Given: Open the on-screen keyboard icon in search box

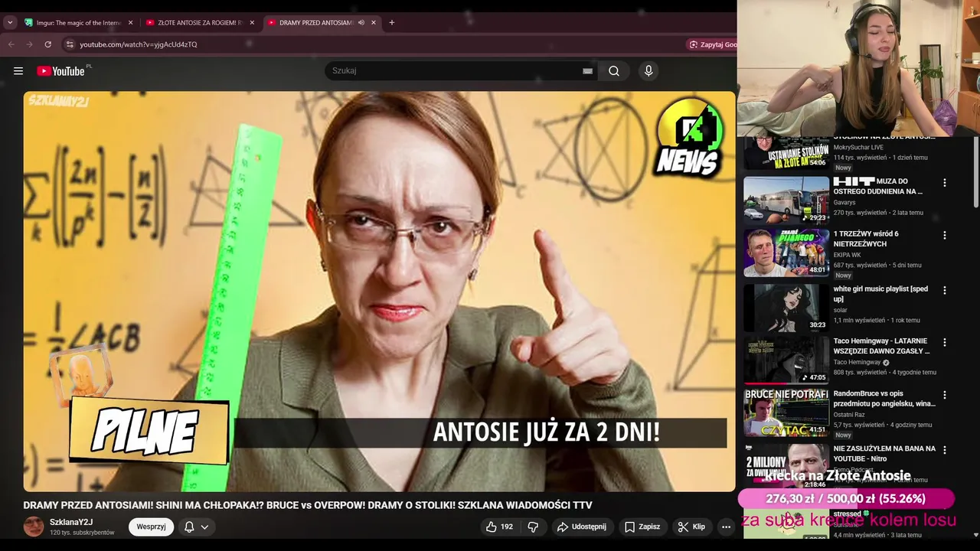Looking at the screenshot, I should 587,71.
